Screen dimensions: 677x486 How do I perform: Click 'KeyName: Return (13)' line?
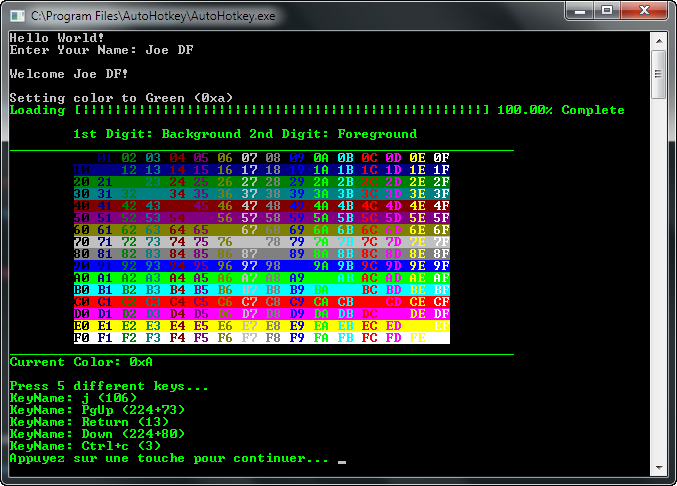[89, 422]
